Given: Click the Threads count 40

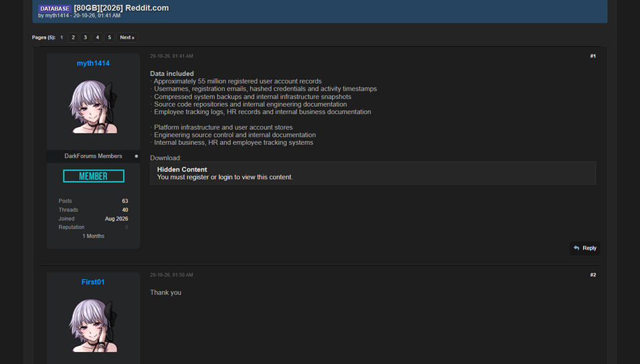Looking at the screenshot, I should coord(125,210).
